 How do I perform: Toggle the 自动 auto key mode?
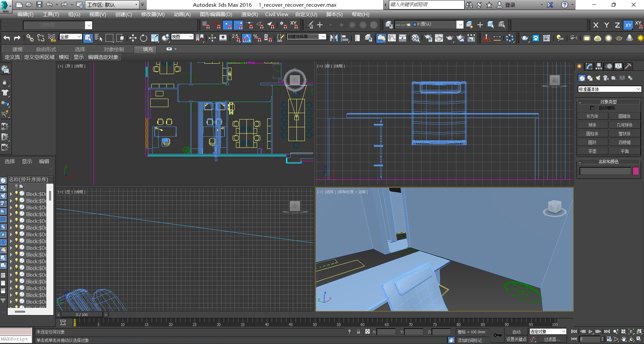[x=516, y=332]
